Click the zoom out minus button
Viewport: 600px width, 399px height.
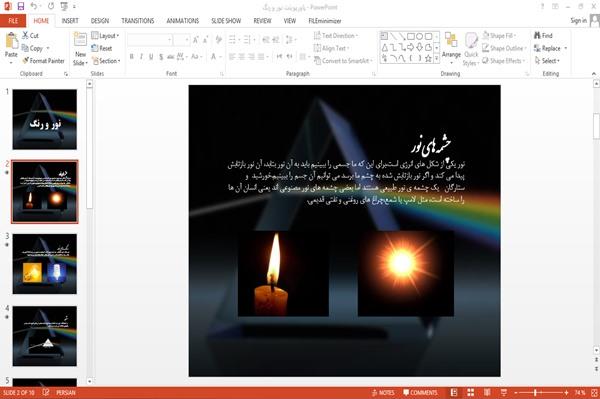click(516, 392)
